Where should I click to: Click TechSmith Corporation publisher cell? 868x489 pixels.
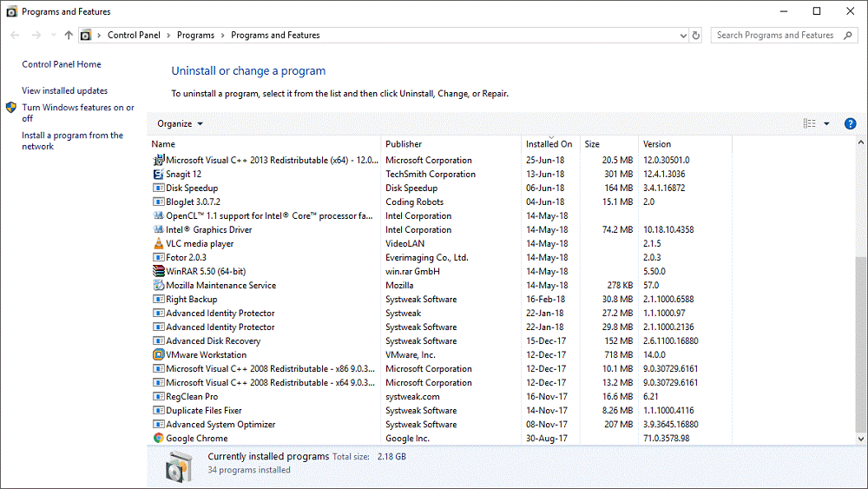pos(431,174)
